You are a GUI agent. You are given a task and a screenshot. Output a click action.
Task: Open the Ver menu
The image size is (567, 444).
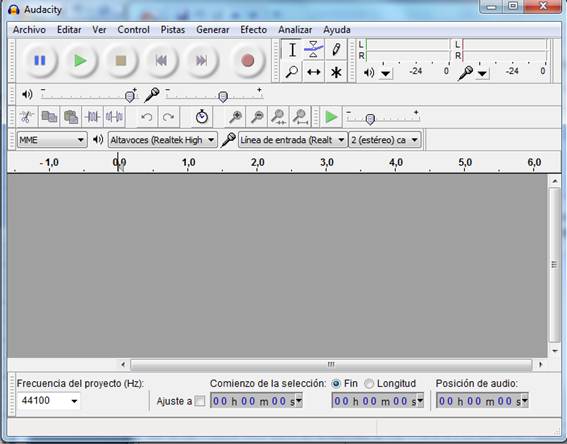tap(99, 30)
